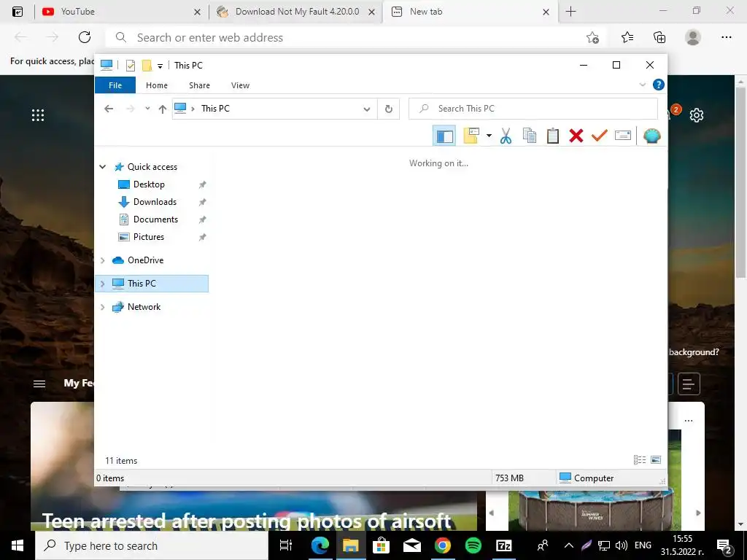This screenshot has height=560, width=747.
Task: Open Google Chrome from the taskbar
Action: (x=443, y=545)
